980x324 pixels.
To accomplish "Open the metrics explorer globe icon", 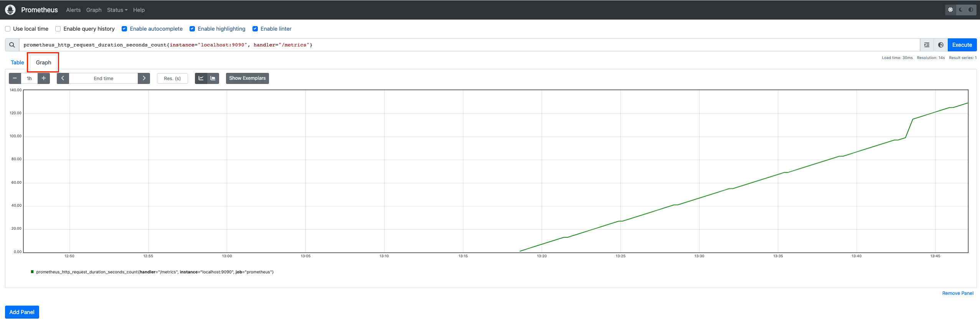I will [941, 45].
